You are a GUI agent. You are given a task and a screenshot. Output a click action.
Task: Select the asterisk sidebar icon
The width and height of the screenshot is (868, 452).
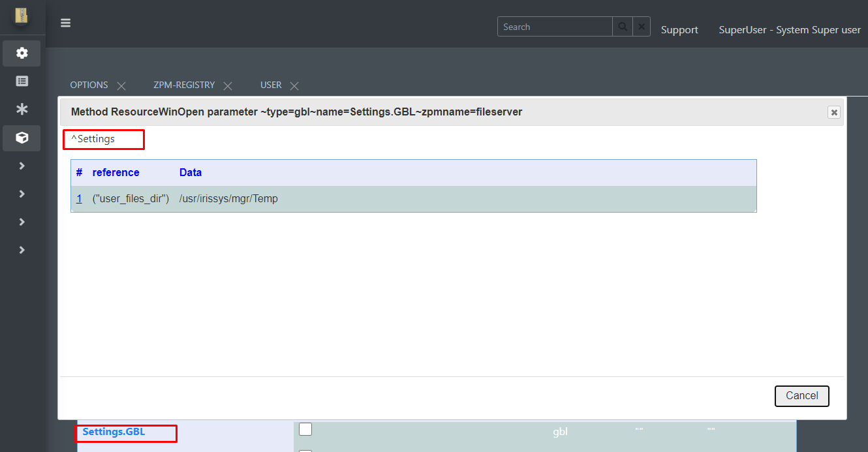[x=22, y=109]
